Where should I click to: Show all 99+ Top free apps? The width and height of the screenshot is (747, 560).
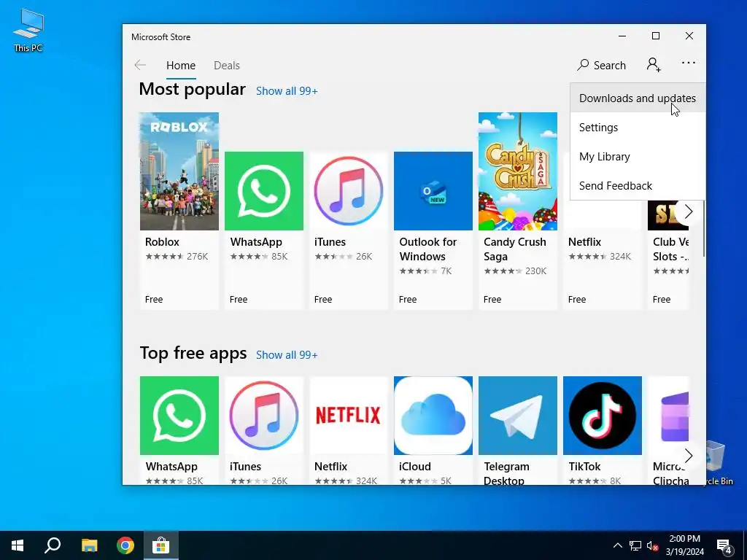click(x=287, y=355)
